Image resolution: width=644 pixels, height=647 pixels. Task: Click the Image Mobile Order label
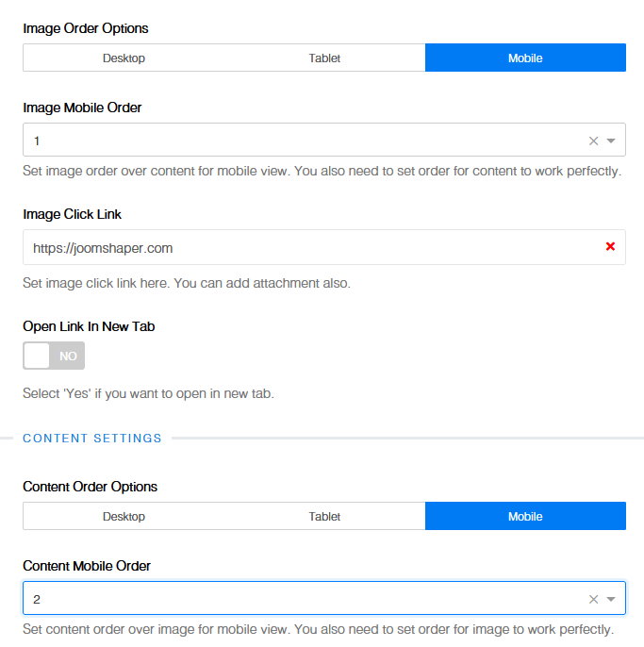click(82, 108)
